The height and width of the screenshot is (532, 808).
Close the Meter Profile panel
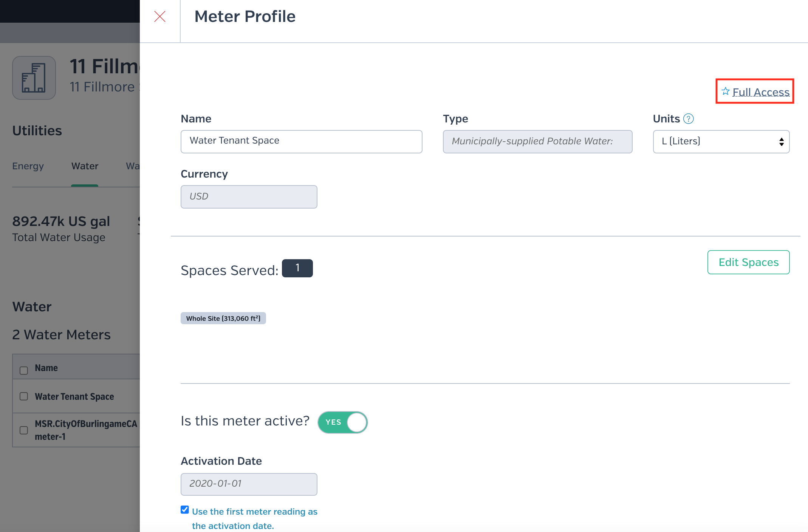(x=160, y=17)
